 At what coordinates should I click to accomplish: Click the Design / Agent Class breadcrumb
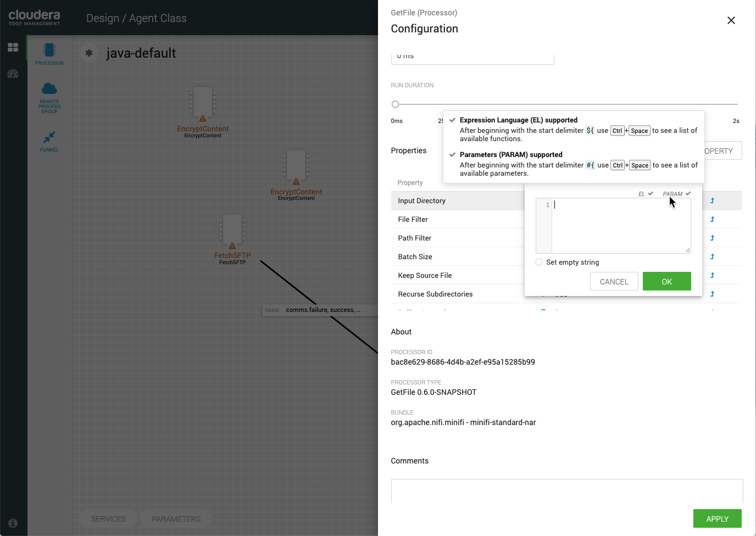(x=136, y=18)
